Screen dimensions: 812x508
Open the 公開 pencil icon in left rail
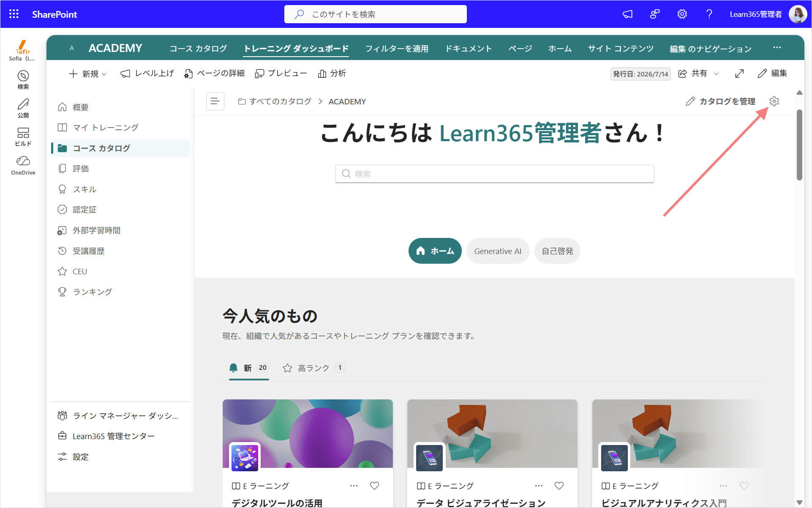[23, 108]
